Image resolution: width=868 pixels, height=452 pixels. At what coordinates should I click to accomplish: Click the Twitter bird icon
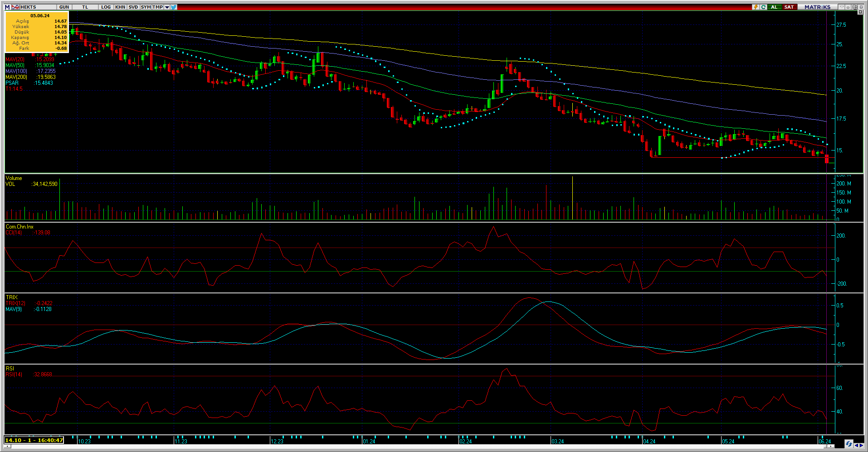[x=174, y=7]
